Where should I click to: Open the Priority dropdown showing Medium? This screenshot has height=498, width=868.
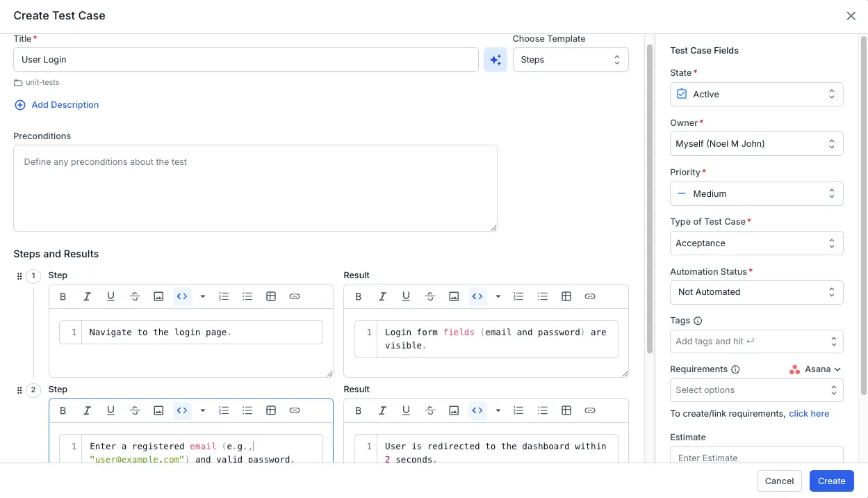756,193
